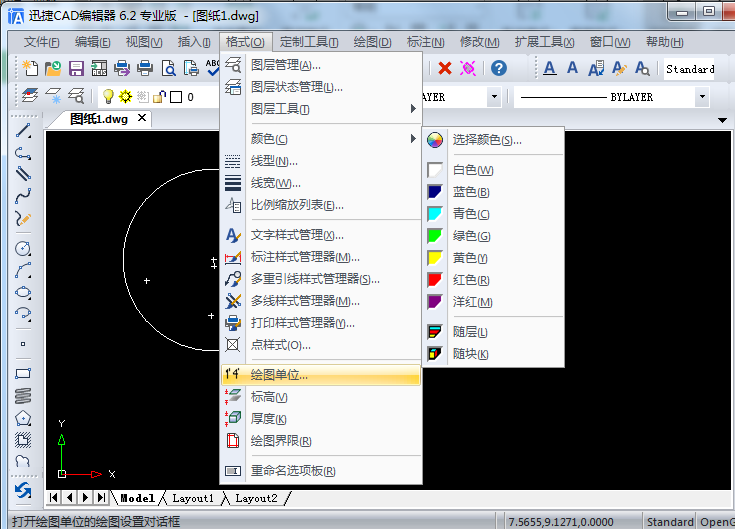Click the blue refresh arrows icon
The image size is (735, 529).
click(23, 491)
